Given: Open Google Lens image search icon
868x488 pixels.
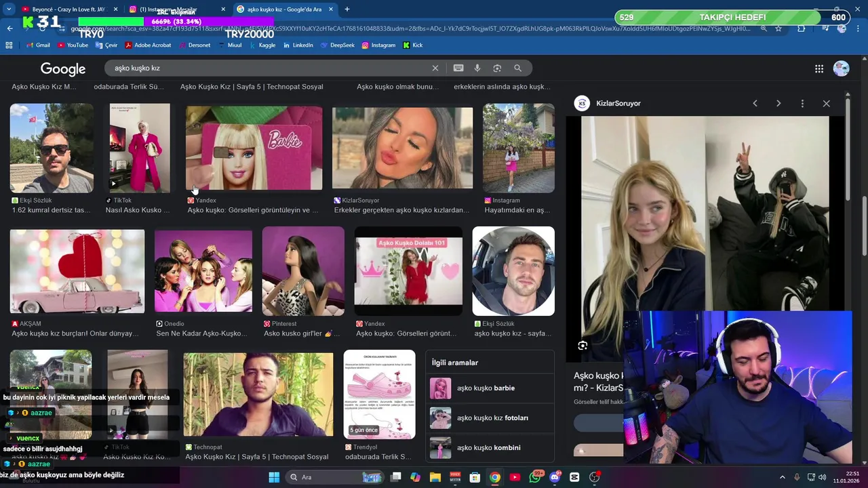Looking at the screenshot, I should [497, 68].
